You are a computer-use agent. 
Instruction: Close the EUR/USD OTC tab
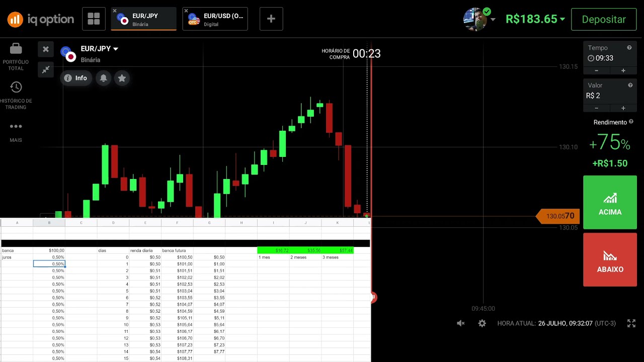point(186,11)
